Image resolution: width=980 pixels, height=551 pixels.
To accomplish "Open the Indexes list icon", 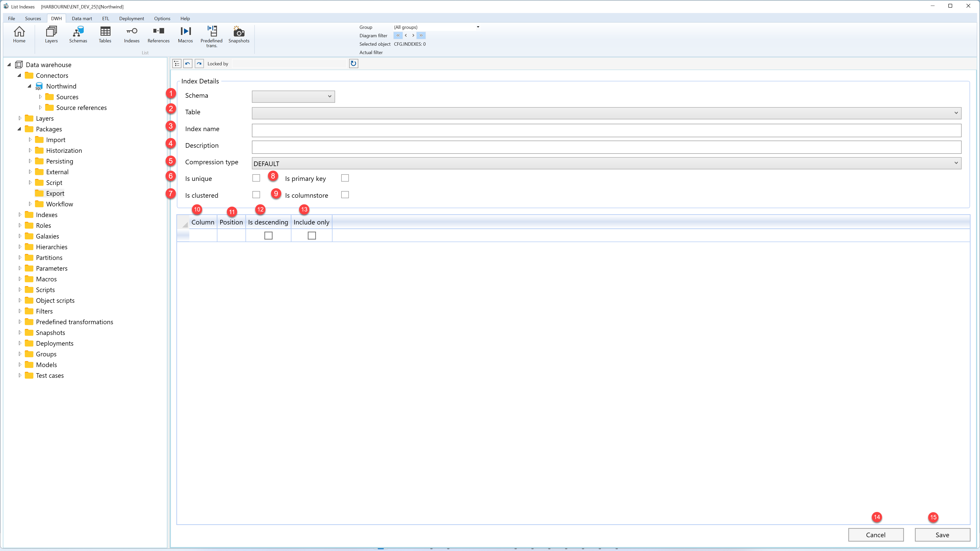I will pos(132,35).
